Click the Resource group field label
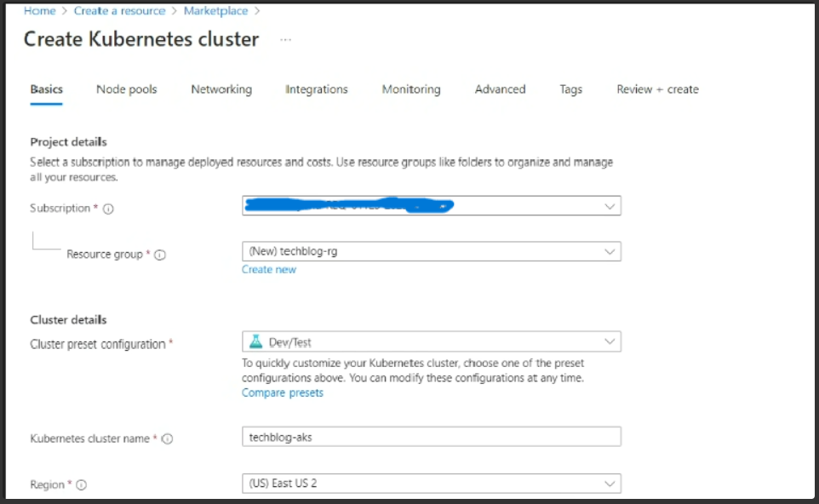Screen dimensions: 819x504 [x=105, y=255]
